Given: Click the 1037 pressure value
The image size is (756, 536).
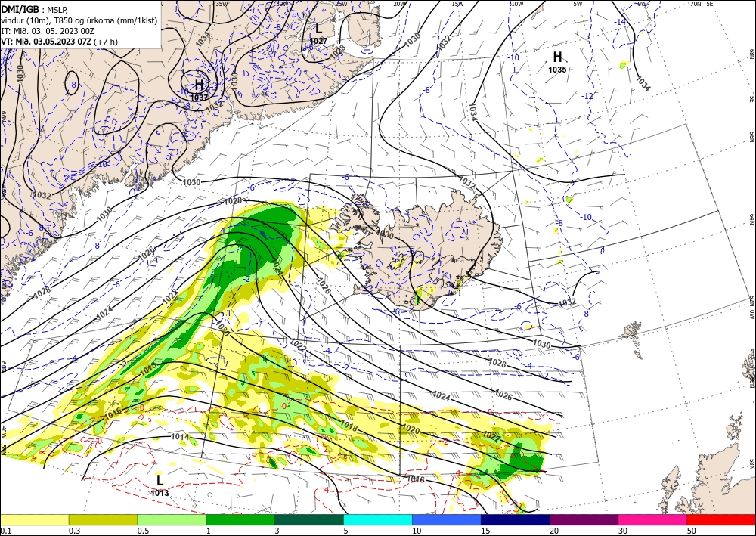Looking at the screenshot, I should click(x=199, y=97).
